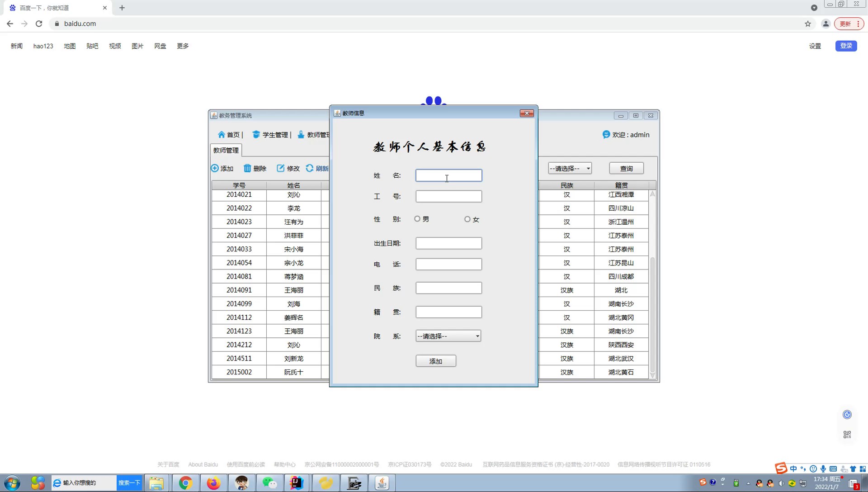Open Baidu 设置 settings menu
This screenshot has height=492, width=868.
point(815,46)
